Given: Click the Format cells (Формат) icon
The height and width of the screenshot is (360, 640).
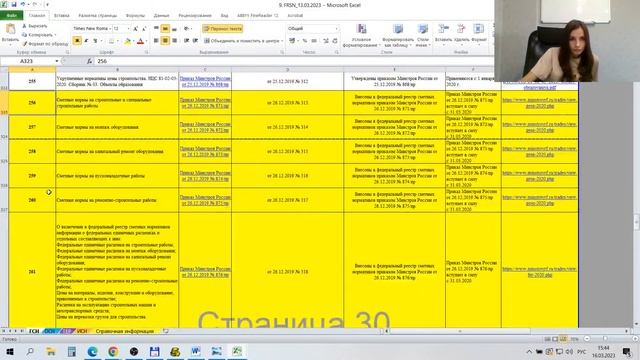Looking at the screenshot, I should click(x=478, y=29).
